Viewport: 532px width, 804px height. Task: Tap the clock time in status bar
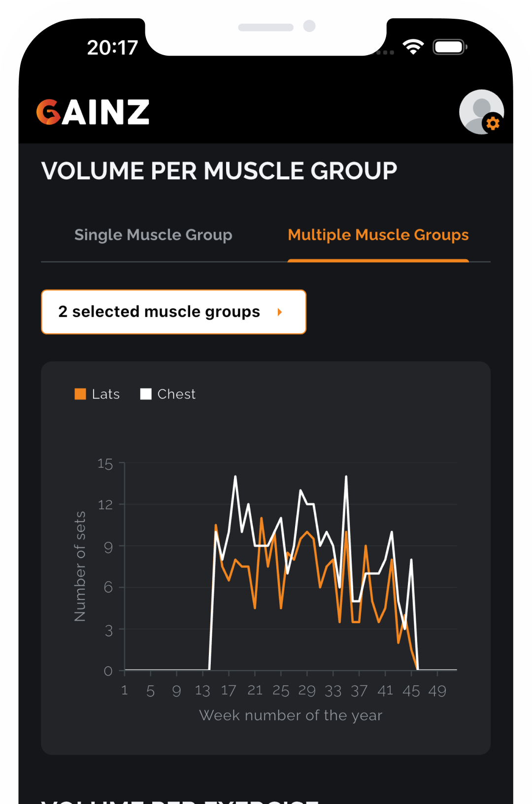pyautogui.click(x=112, y=48)
